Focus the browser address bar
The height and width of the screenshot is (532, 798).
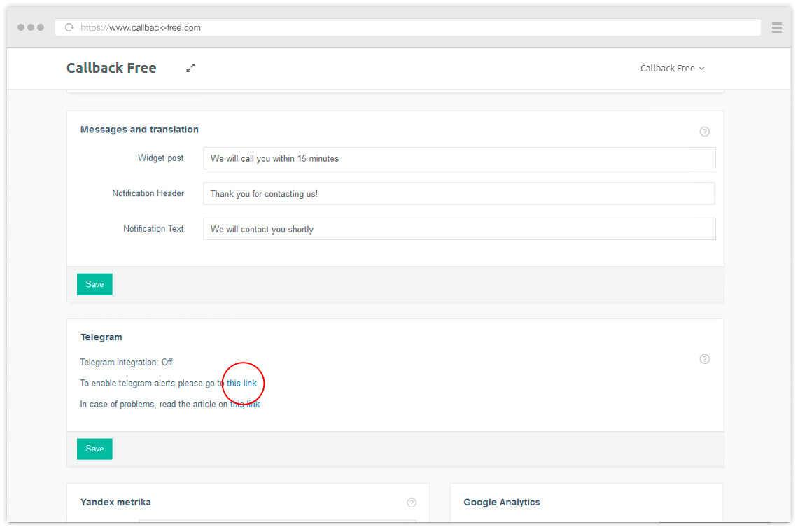click(407, 27)
